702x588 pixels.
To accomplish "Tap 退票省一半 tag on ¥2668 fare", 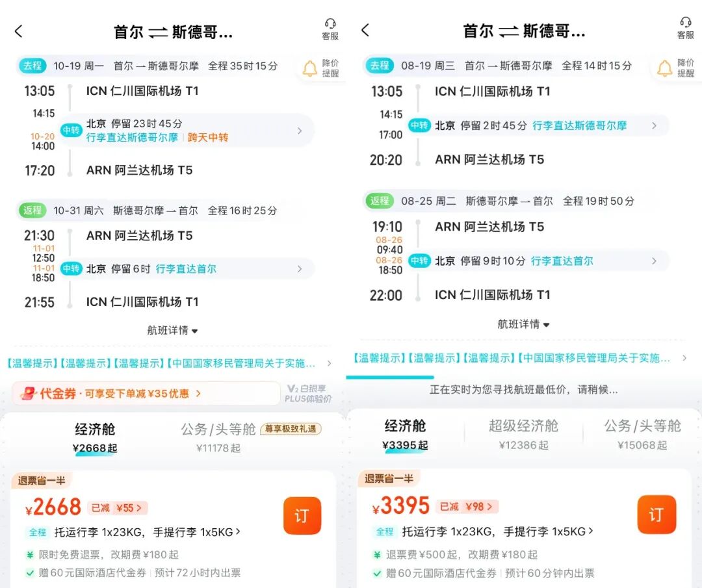I will click(x=42, y=481).
